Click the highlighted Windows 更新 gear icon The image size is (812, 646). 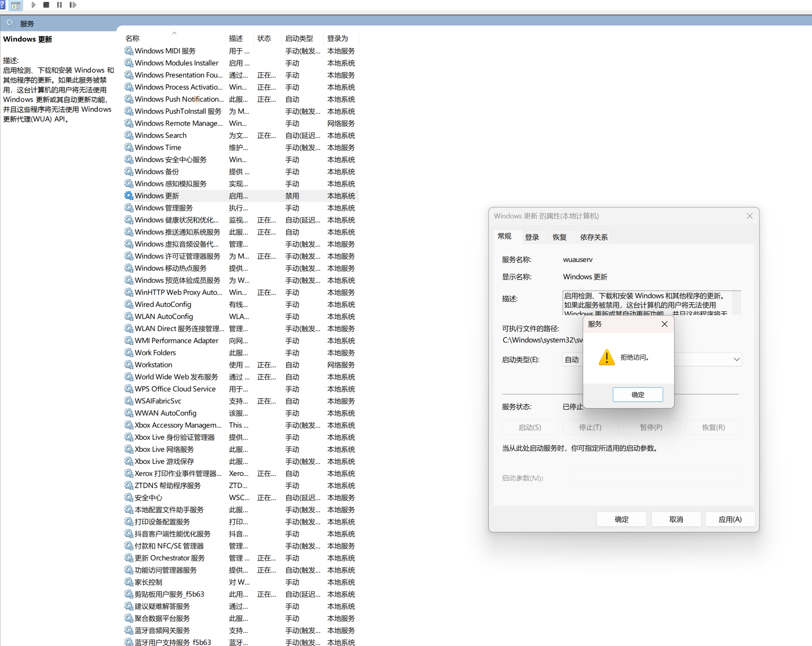(129, 196)
